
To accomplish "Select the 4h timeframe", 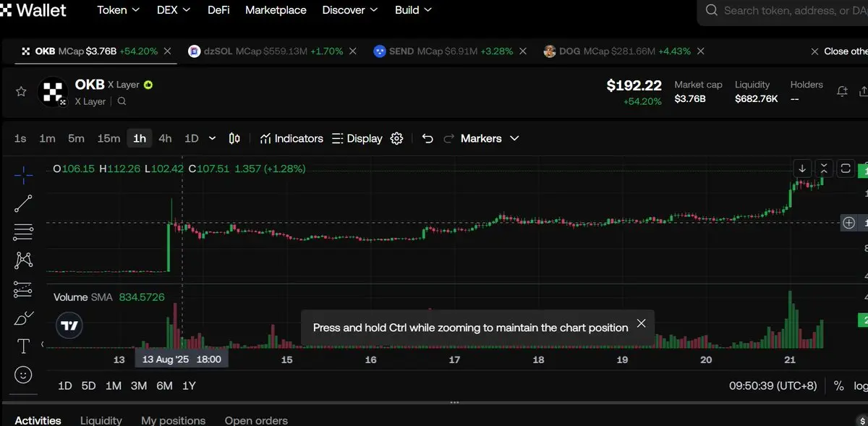I will click(165, 138).
